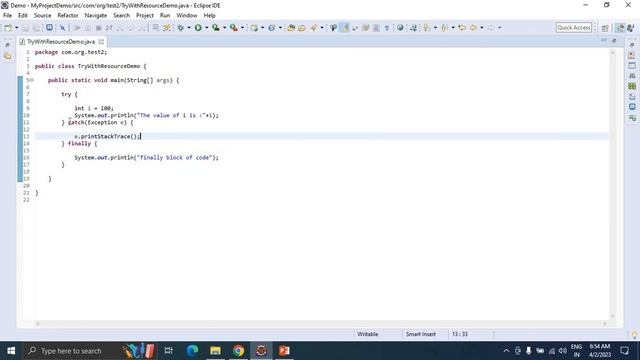Click the Debug bug icon
This screenshot has height=360, width=640.
pos(180,28)
